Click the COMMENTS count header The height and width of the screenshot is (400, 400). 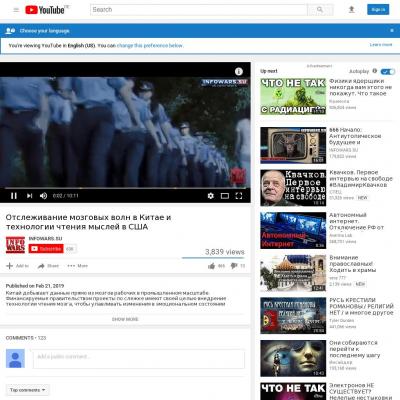(26, 338)
